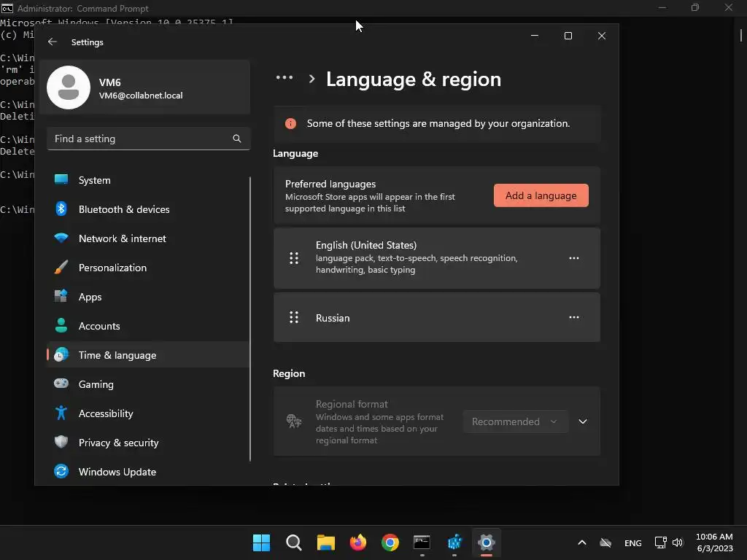
Task: Open Bluetooth & devices settings
Action: [x=148, y=209]
